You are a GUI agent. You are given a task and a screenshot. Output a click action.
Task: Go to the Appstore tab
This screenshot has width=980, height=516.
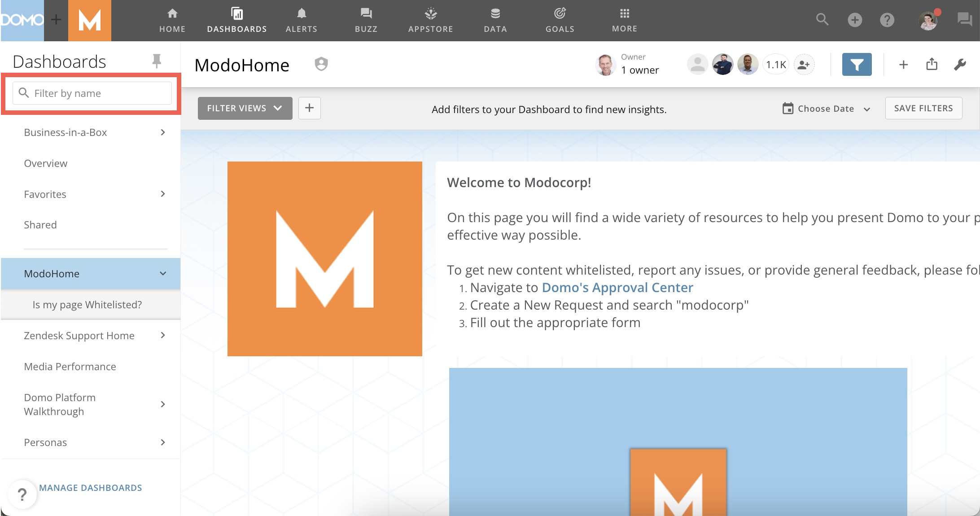pos(430,20)
